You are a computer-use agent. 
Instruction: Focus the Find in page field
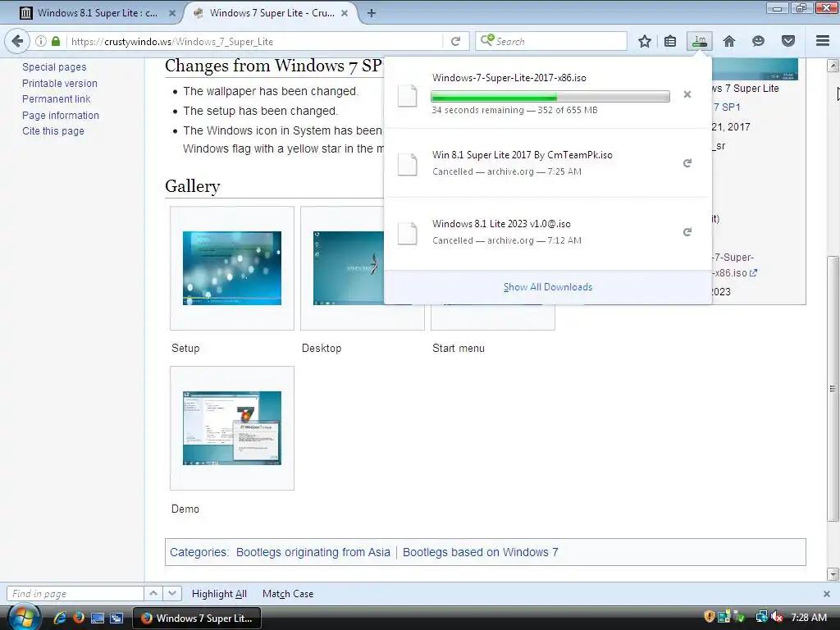75,594
